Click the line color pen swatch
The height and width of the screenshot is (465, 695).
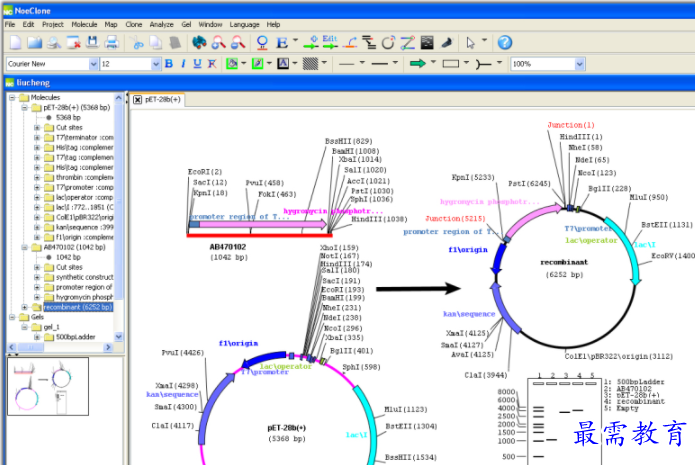pos(258,64)
